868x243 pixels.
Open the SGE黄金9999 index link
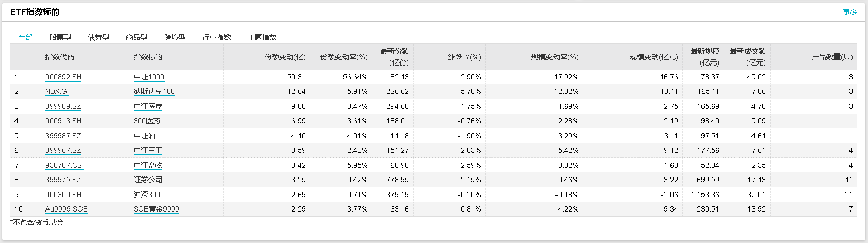pos(156,209)
